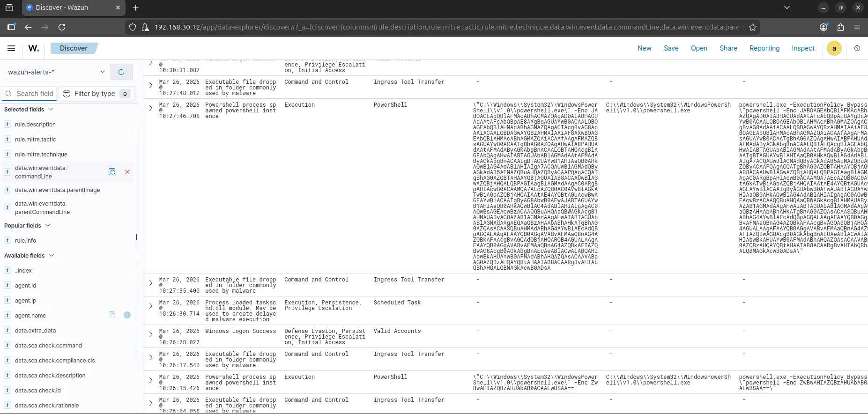Open the Wazuh hamburger navigation menu

pyautogui.click(x=11, y=48)
